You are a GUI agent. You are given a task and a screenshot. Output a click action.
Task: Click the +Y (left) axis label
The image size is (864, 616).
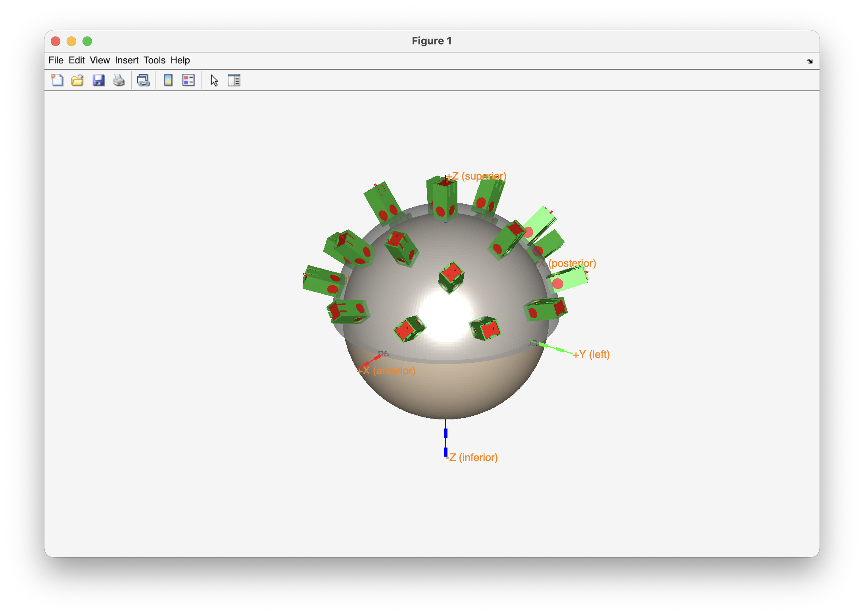pyautogui.click(x=591, y=354)
